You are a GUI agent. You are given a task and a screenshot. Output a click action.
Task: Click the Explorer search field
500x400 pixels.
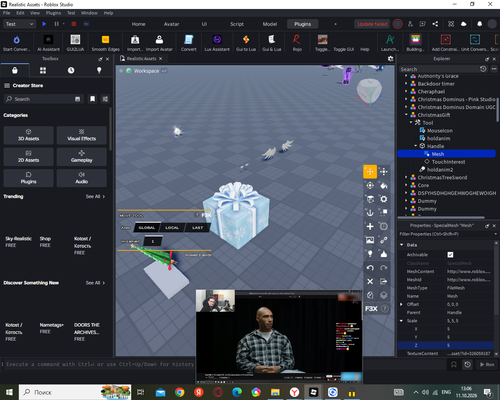(439, 69)
